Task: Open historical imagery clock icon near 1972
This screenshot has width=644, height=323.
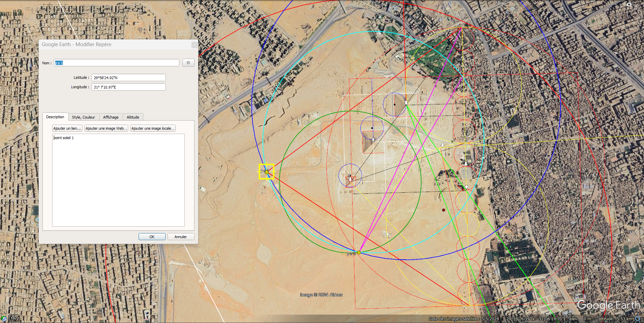Action: click(4, 318)
